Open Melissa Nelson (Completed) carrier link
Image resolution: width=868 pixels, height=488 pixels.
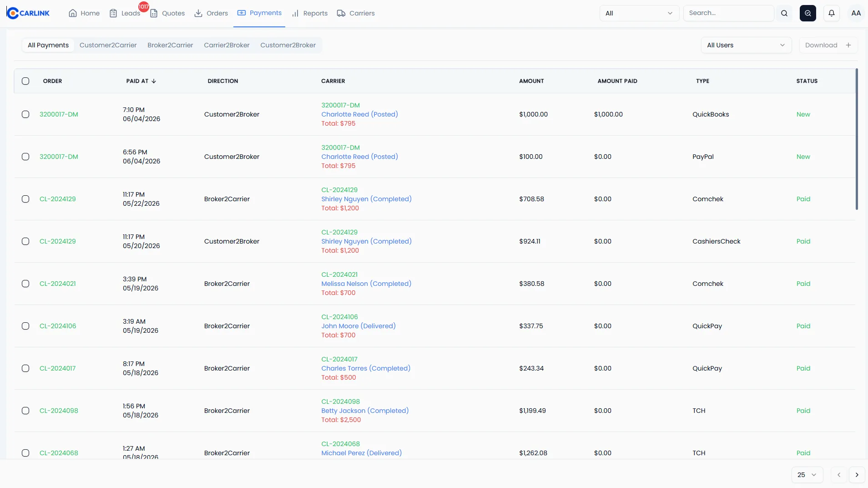pos(366,284)
